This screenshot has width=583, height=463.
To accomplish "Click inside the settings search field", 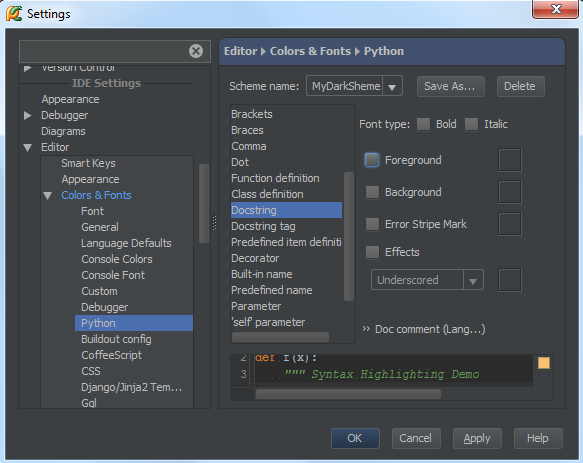I will tap(104, 51).
